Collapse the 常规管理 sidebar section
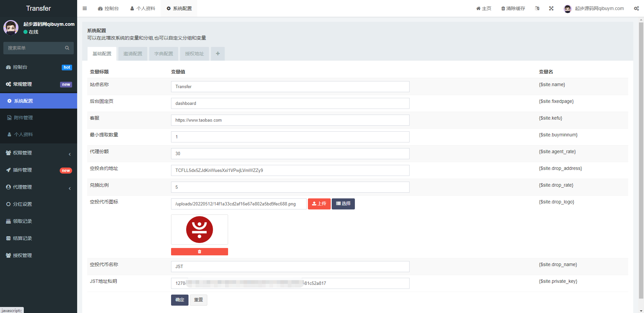The height and width of the screenshot is (313, 644). click(x=39, y=84)
